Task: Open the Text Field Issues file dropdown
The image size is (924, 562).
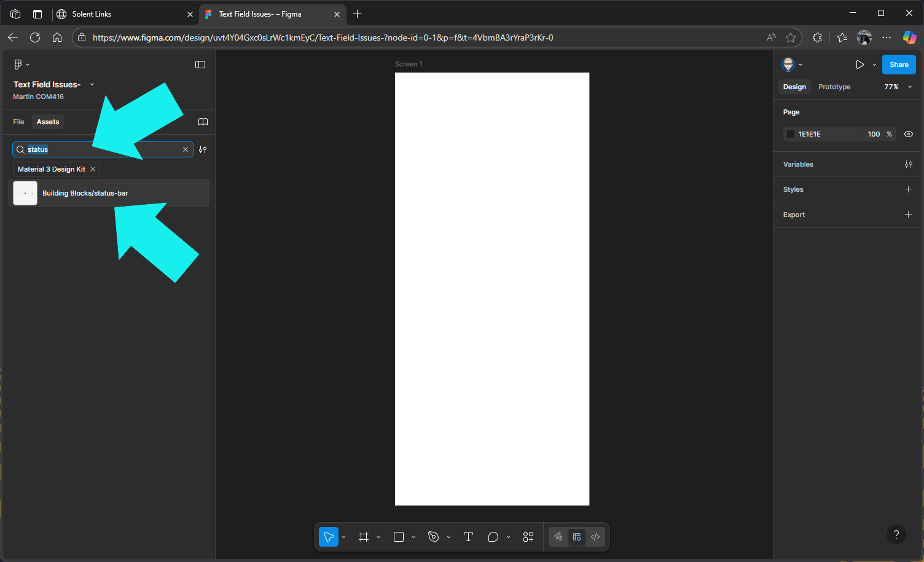Action: click(x=92, y=84)
